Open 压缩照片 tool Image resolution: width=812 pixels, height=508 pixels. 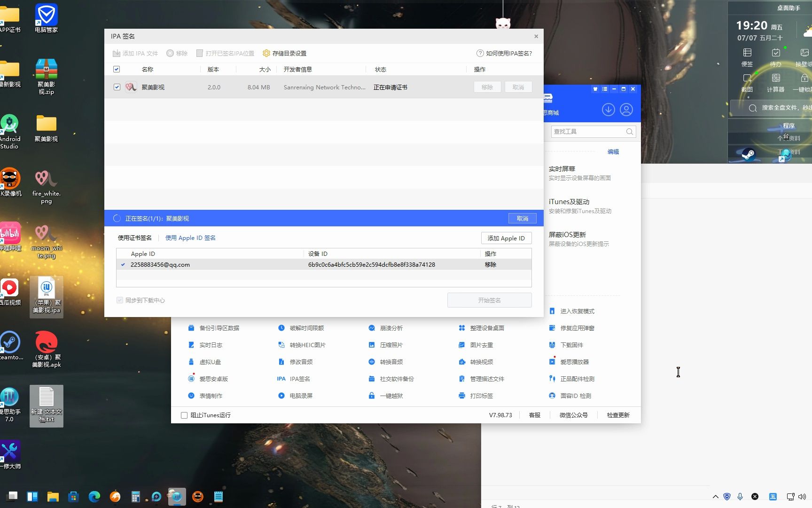(x=386, y=345)
